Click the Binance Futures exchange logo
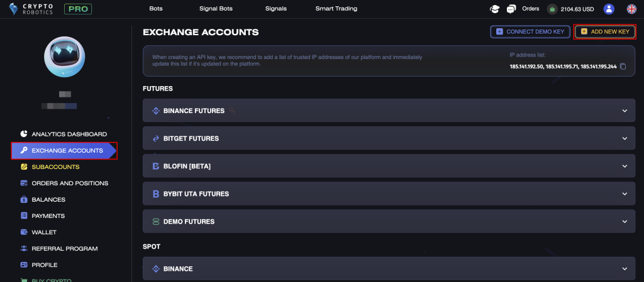644x282 pixels. pos(156,111)
